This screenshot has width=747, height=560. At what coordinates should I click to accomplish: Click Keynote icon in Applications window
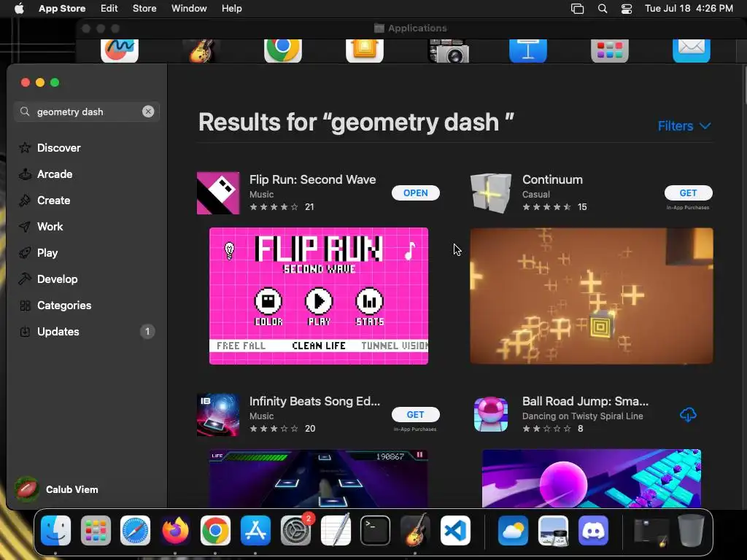[528, 50]
